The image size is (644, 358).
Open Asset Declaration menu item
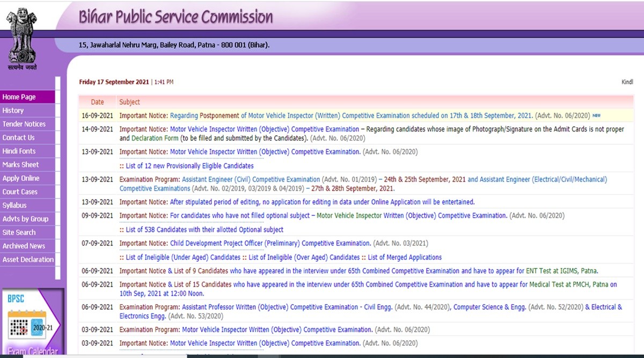(x=28, y=260)
